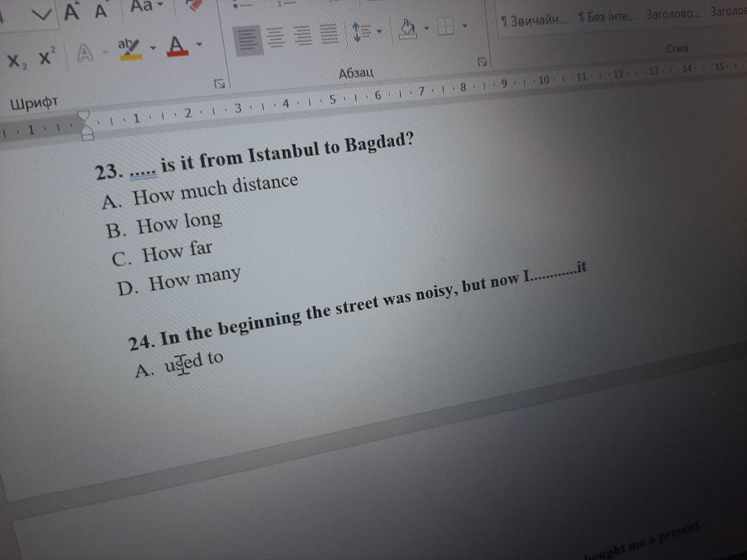The height and width of the screenshot is (560, 747).
Task: Apply the Заголово... heading style
Action: (x=673, y=13)
